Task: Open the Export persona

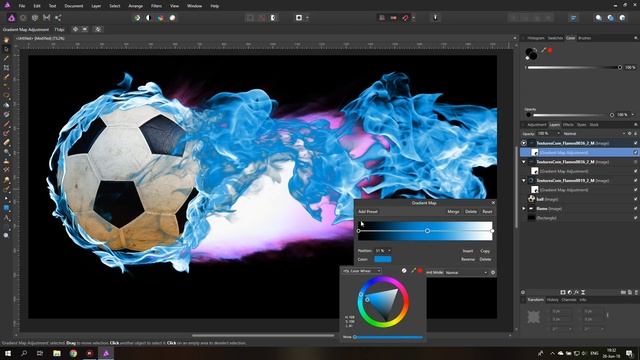Action: coord(58,18)
